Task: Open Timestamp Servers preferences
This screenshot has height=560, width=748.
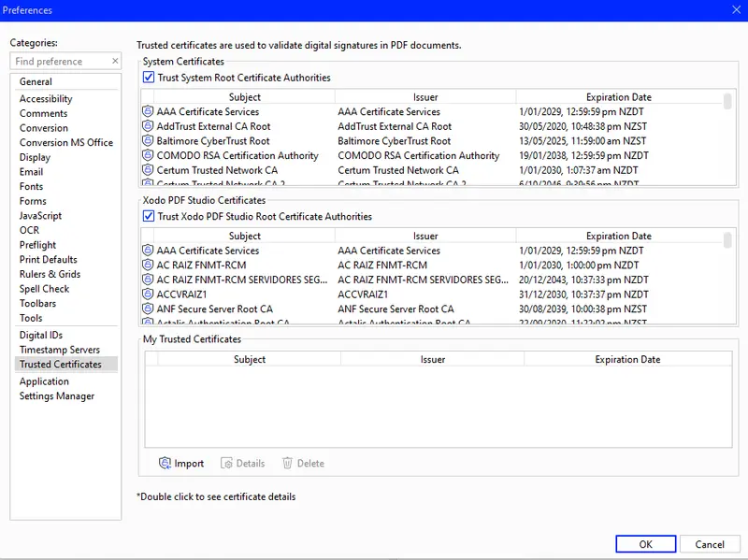Action: coord(60,350)
